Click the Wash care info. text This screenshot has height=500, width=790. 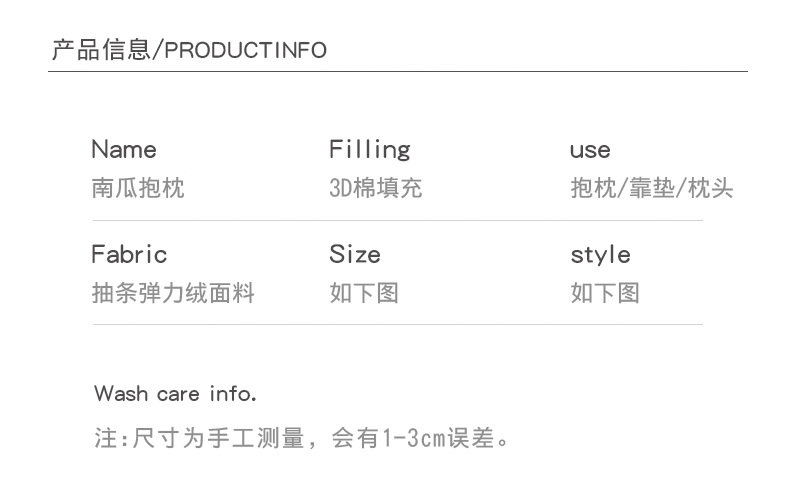[175, 393]
